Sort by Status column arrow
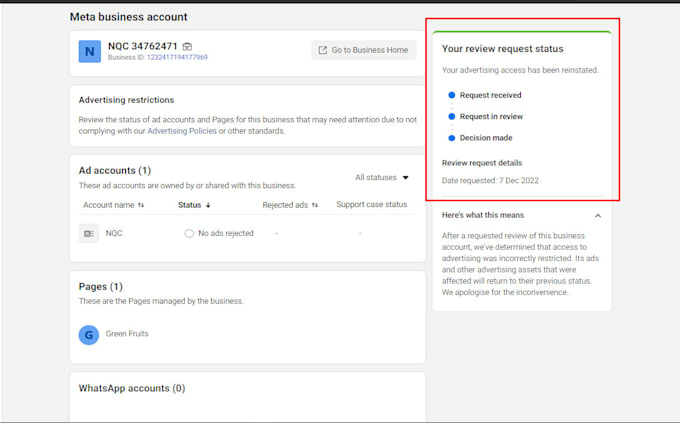Viewport: 680px width, 423px height. click(x=208, y=205)
